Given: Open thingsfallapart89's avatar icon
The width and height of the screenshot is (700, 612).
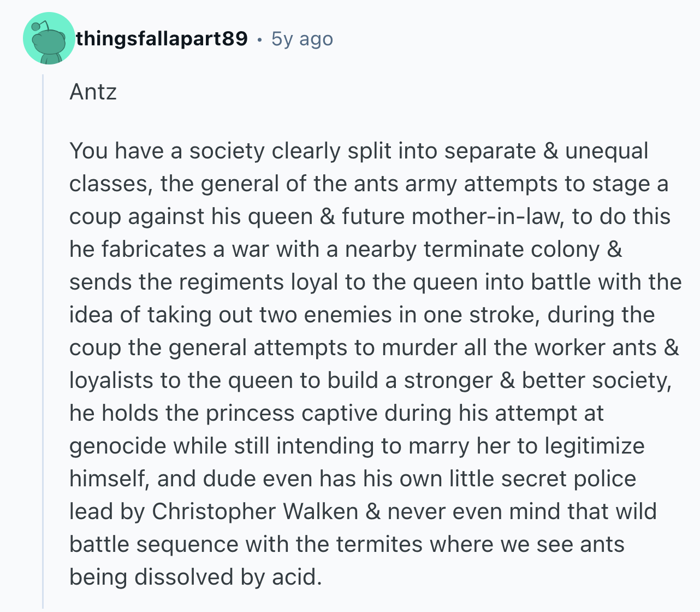Looking at the screenshot, I should tap(49, 38).
